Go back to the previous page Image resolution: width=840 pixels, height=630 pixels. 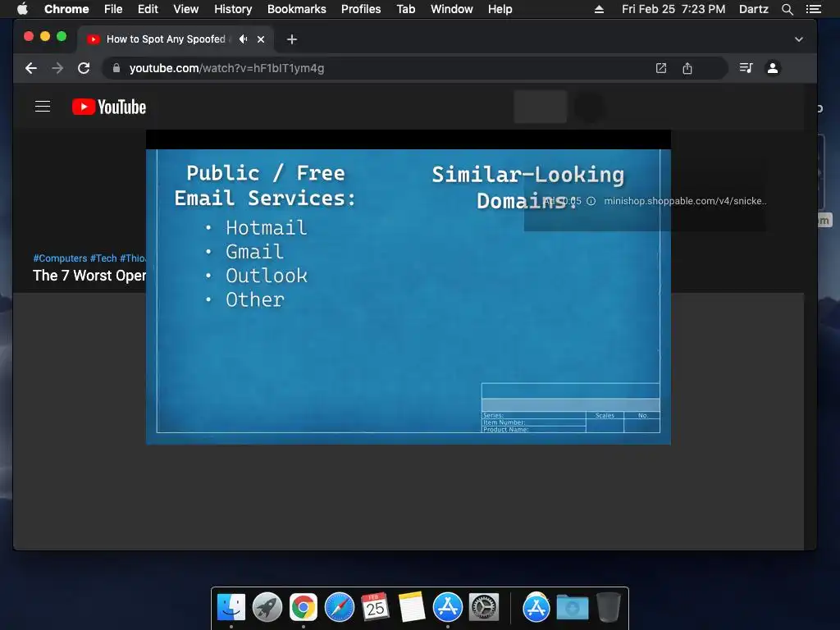pyautogui.click(x=31, y=68)
